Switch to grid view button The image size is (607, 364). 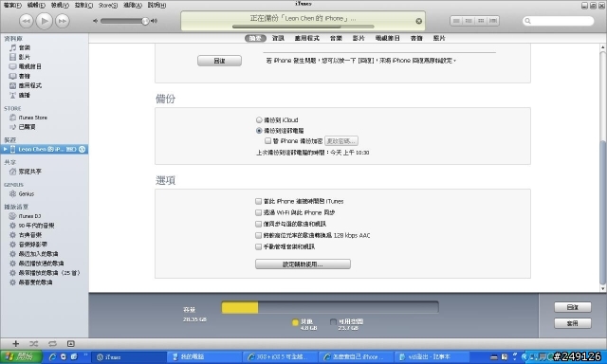click(x=481, y=21)
